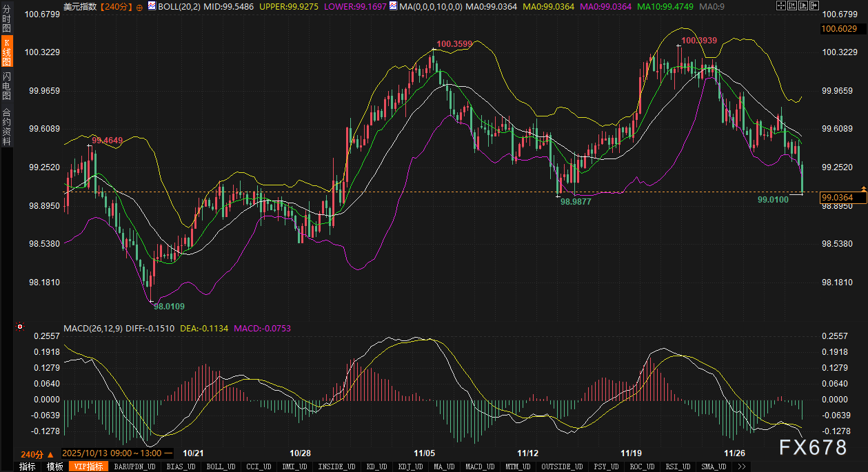Click the third chart tool icon at top right
The height and width of the screenshot is (472, 868).
point(804,6)
